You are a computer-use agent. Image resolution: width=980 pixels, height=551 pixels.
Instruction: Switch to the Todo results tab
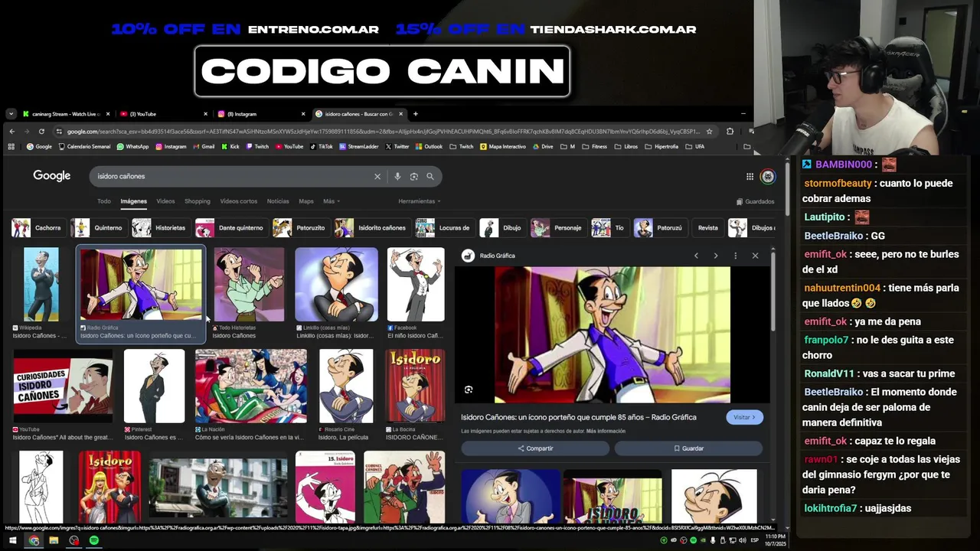(x=103, y=201)
